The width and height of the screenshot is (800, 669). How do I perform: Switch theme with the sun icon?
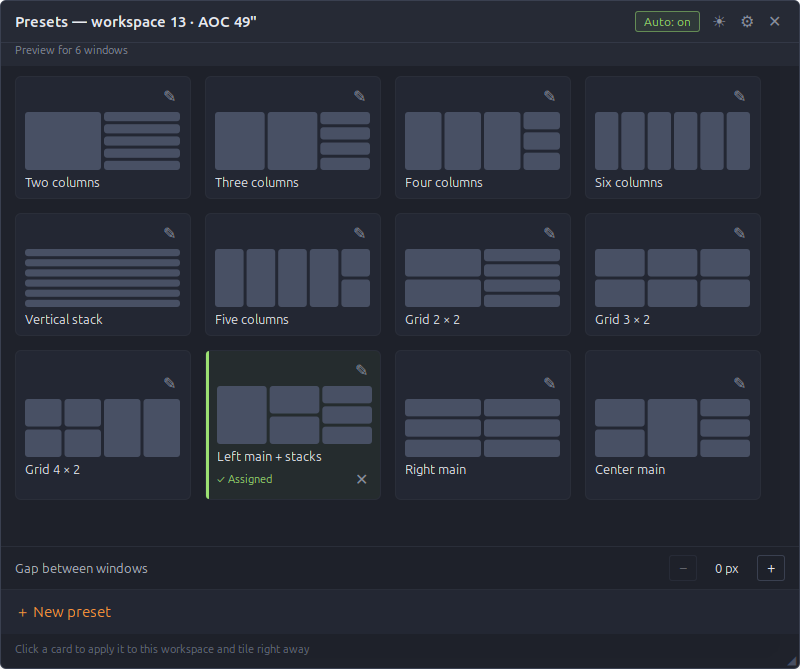[x=719, y=21]
